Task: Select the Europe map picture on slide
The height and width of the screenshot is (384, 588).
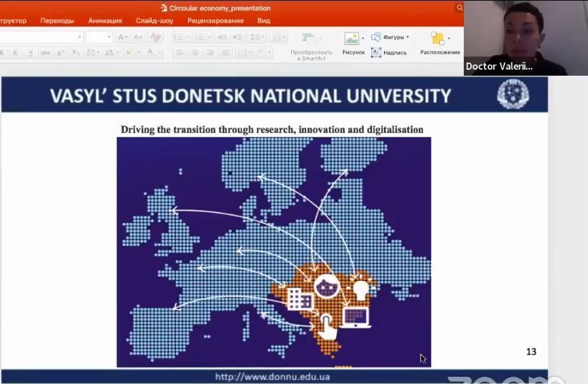Action: point(274,252)
